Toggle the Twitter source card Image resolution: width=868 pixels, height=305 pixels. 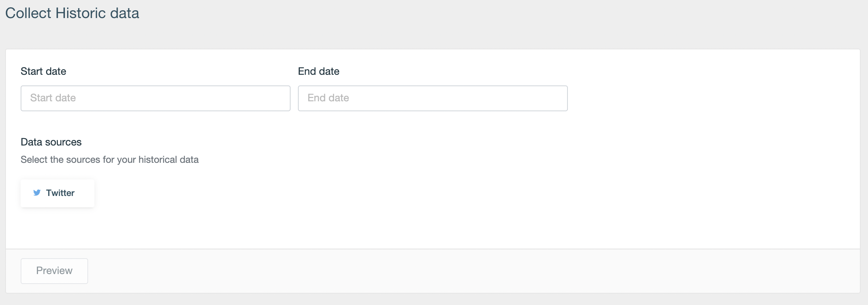click(58, 193)
